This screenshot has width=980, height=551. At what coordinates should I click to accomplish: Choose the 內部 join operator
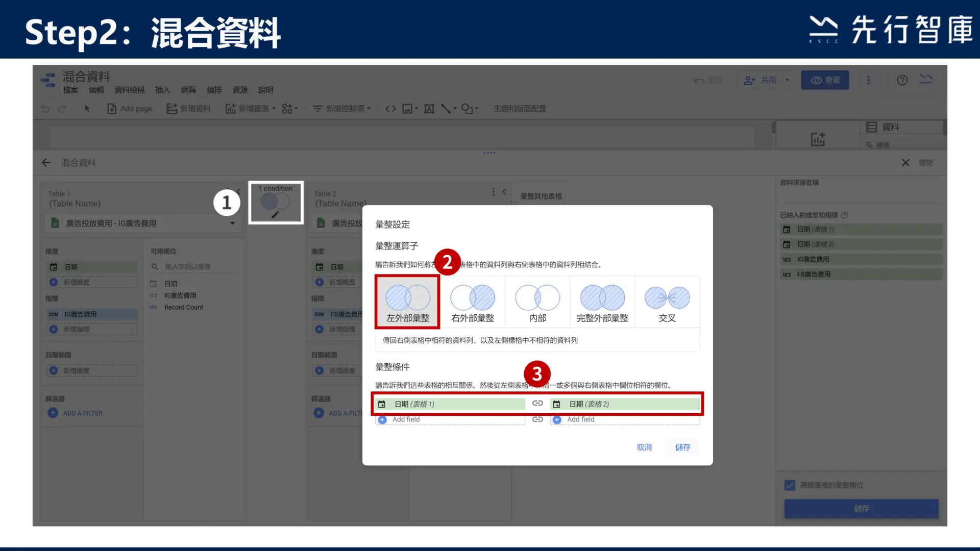537,302
